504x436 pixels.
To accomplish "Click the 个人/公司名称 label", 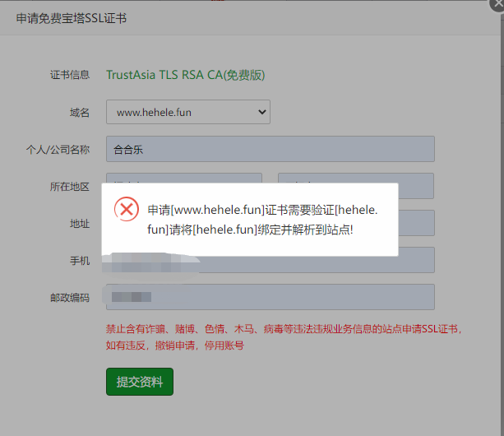I will pyautogui.click(x=58, y=150).
